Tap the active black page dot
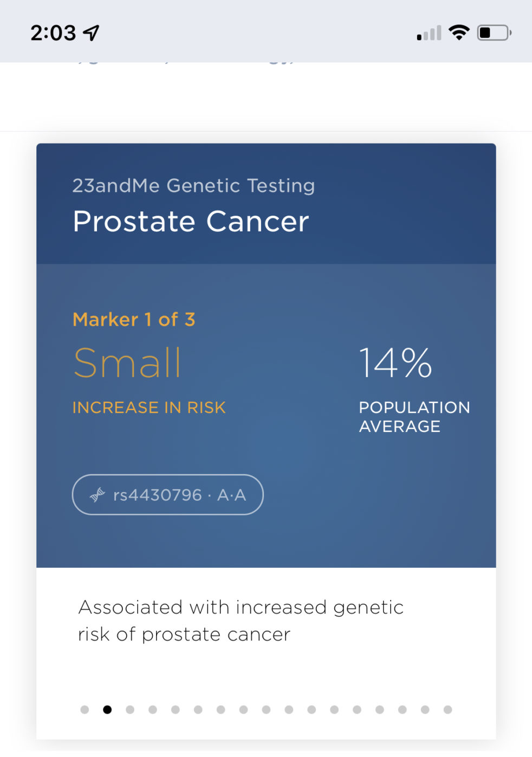Viewport: 532px width, 757px height. (107, 710)
